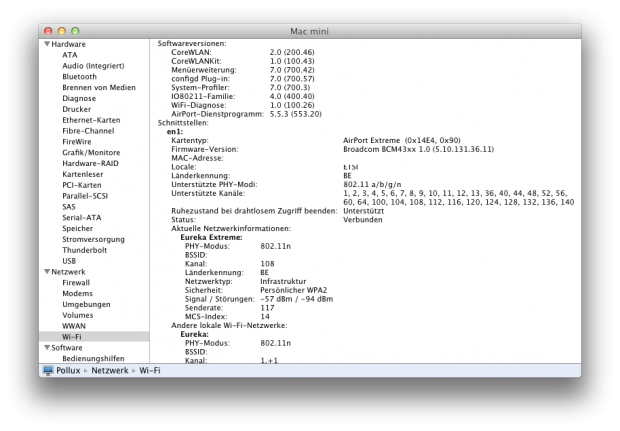This screenshot has width=620, height=431.
Task: Select Drucker in the sidebar
Action: tap(77, 109)
